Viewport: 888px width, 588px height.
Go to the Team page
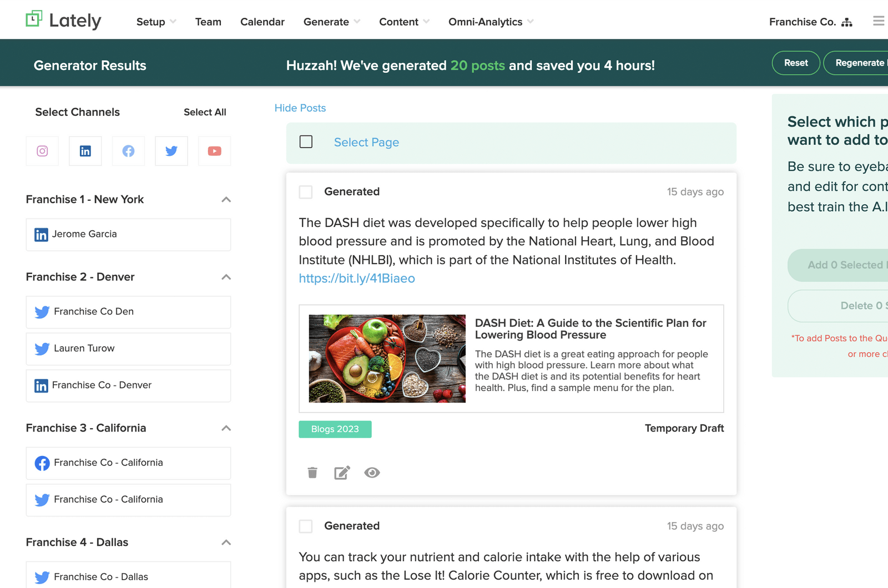pyautogui.click(x=208, y=22)
